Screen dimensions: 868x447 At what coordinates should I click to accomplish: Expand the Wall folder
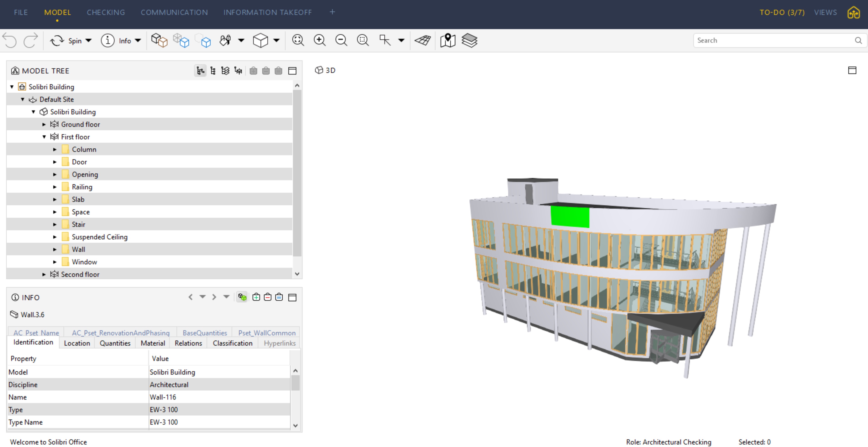tap(55, 250)
